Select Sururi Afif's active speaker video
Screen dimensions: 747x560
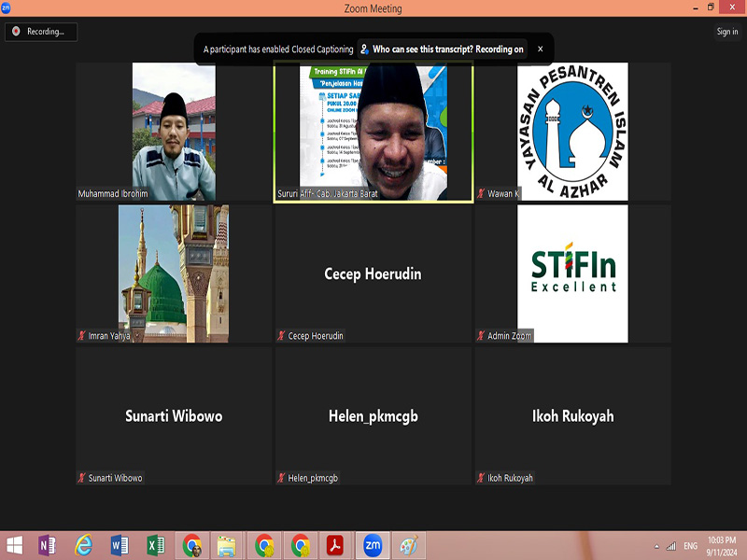pyautogui.click(x=373, y=131)
